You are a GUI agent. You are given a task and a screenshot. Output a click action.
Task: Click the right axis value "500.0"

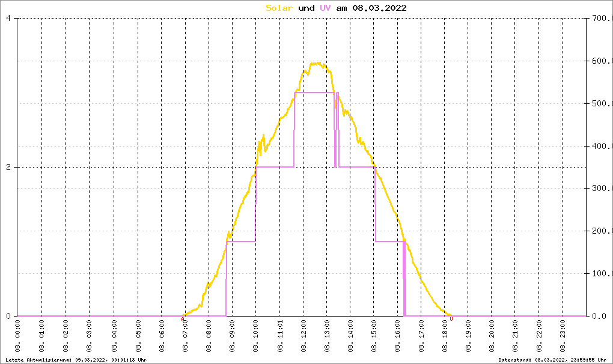(602, 103)
